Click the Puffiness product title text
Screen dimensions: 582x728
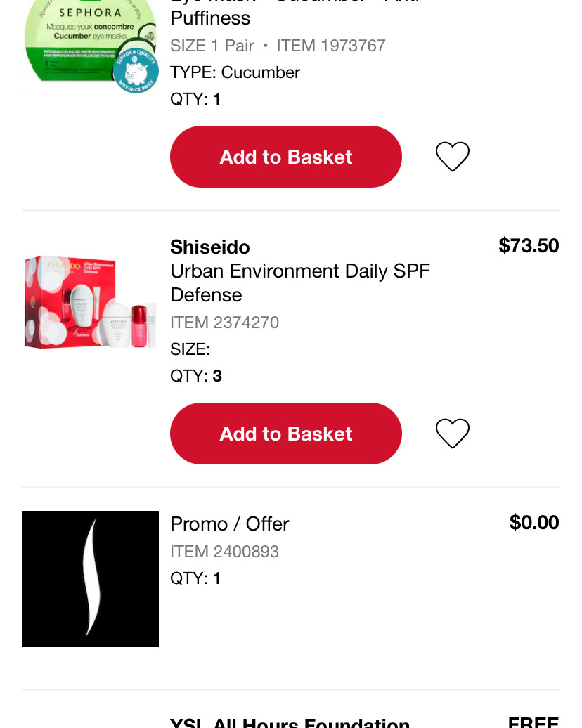210,18
